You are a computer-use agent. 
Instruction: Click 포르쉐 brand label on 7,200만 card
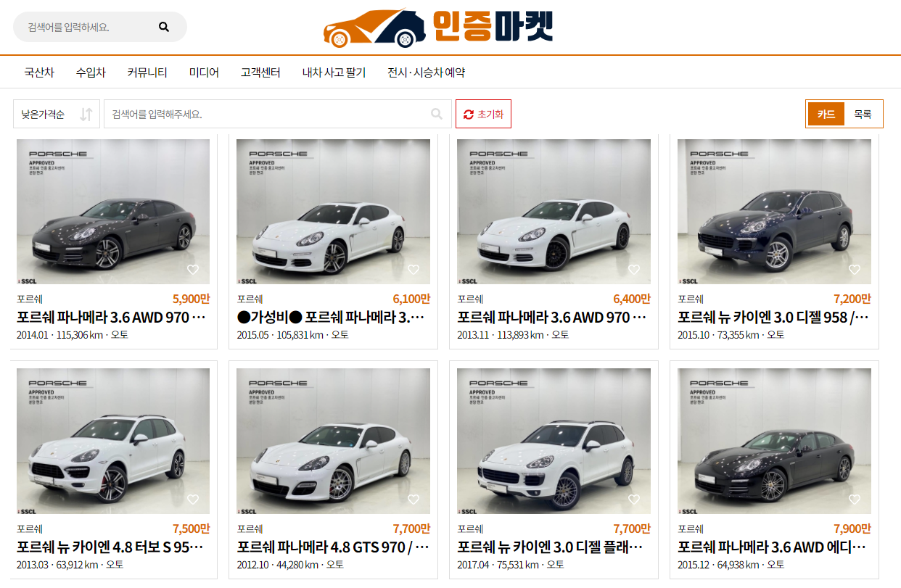[691, 299]
